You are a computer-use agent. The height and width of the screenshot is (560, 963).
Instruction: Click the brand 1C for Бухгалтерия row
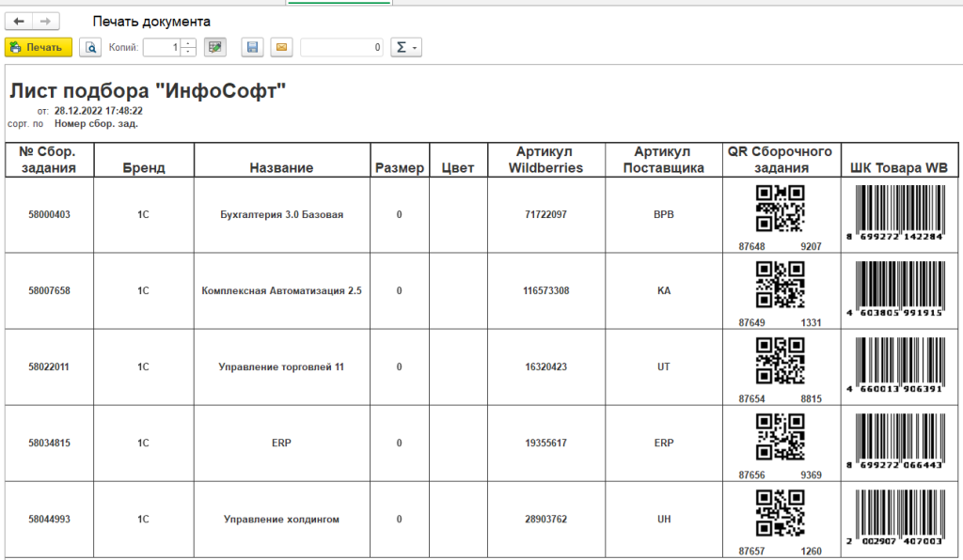tap(143, 214)
